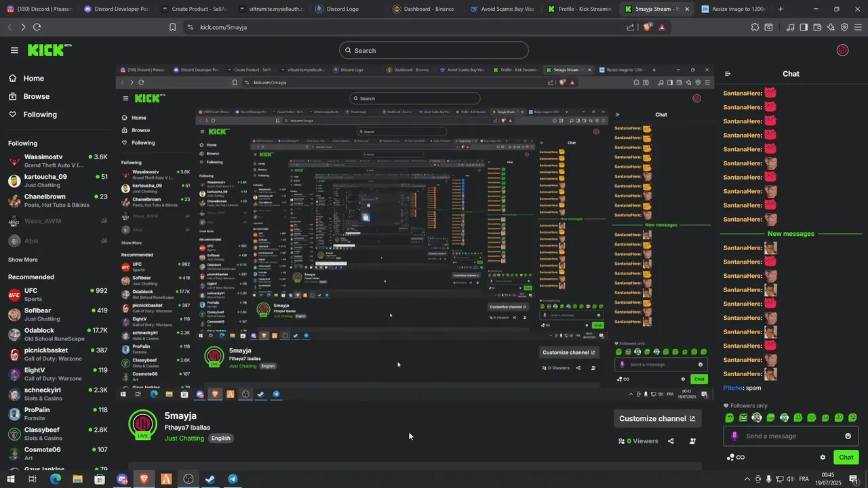Open Brave VPN shield icon
Image resolution: width=868 pixels, height=488 pixels.
click(844, 27)
